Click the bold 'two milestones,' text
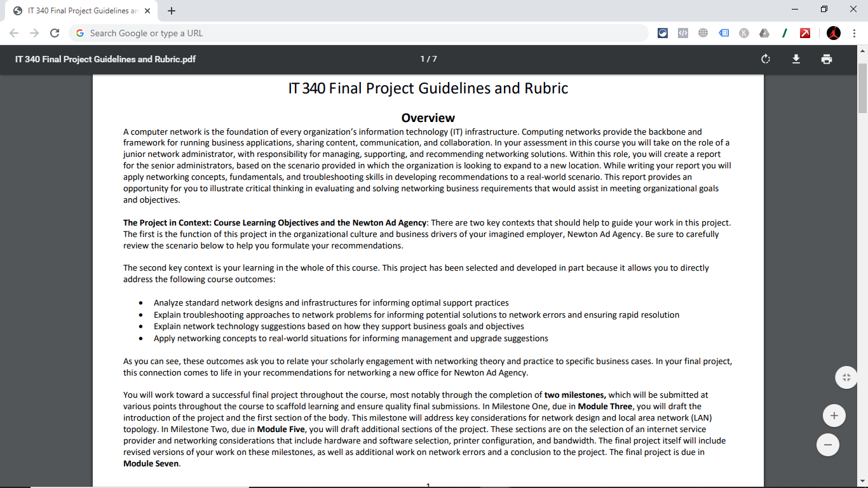Screen dimensions: 868x488 click(575, 395)
